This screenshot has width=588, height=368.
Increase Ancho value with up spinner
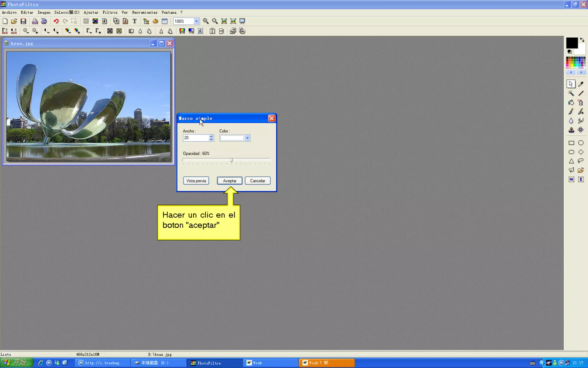[211, 136]
